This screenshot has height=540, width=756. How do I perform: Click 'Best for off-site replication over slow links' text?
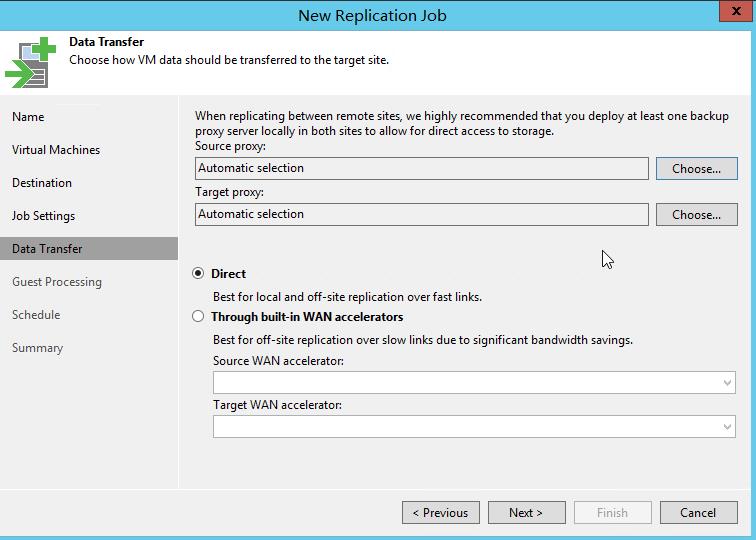[422, 340]
